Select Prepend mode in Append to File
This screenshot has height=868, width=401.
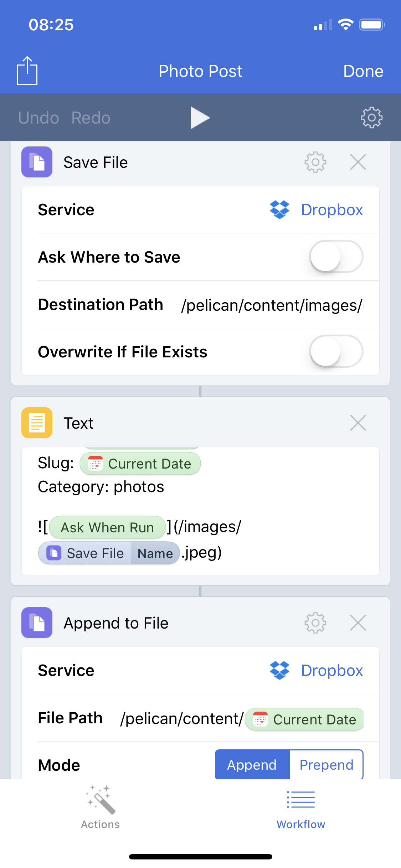coord(326,765)
